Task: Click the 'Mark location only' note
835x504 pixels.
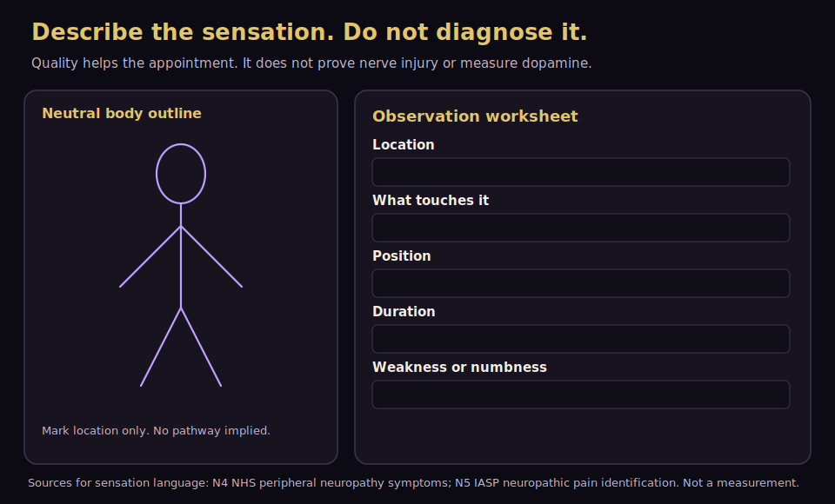Action: pyautogui.click(x=156, y=430)
